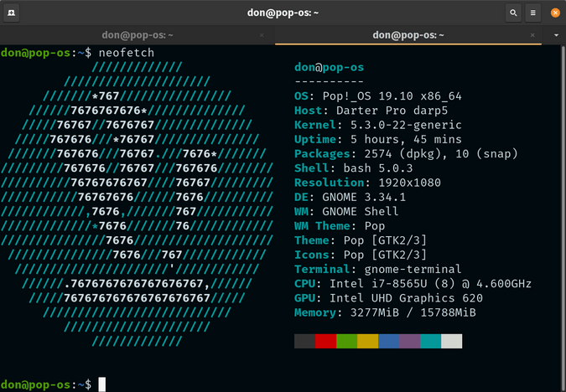Click the cursor at bottom prompt
This screenshot has height=392, width=566.
(x=102, y=384)
